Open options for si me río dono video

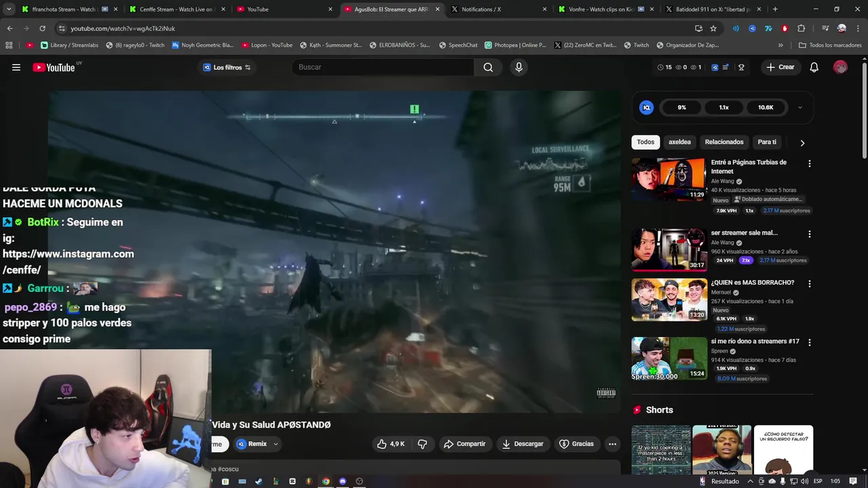point(809,342)
